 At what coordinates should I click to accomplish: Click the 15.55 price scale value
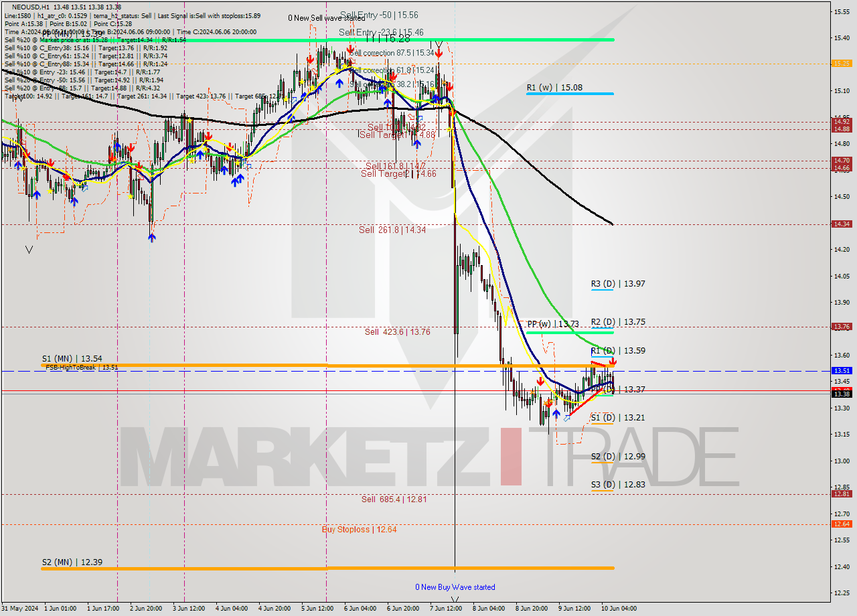[841, 11]
